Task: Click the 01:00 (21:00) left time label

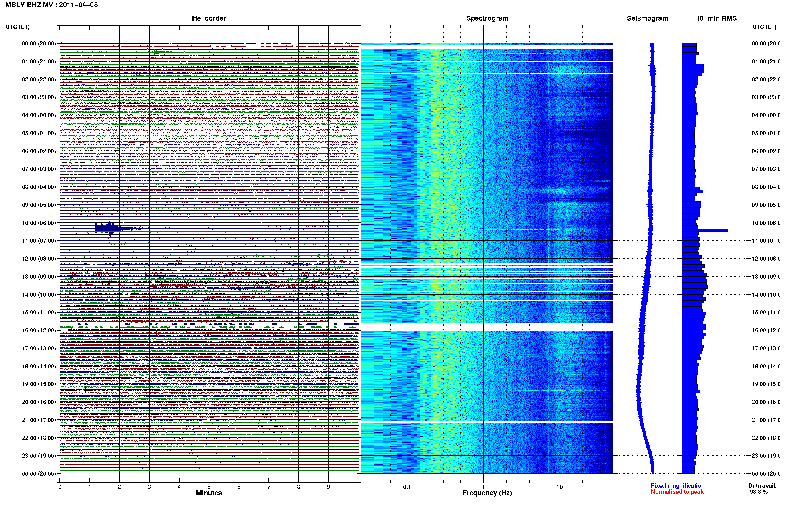Action: [39, 61]
